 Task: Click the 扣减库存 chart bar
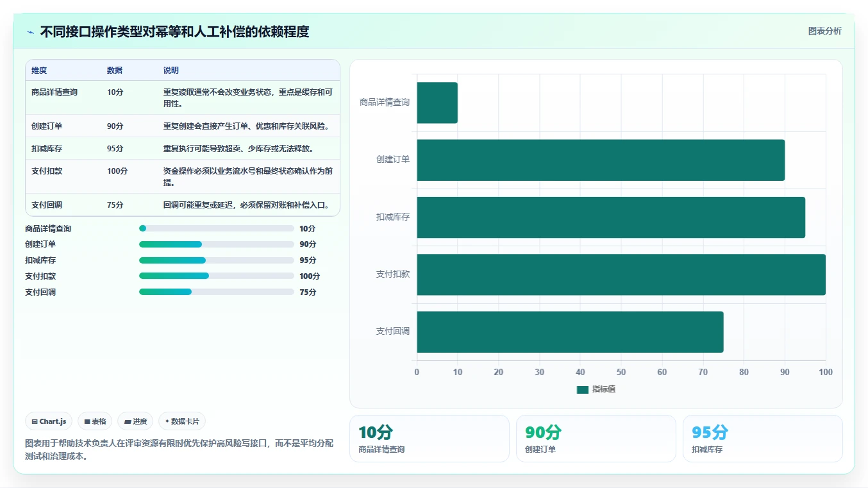(x=611, y=217)
